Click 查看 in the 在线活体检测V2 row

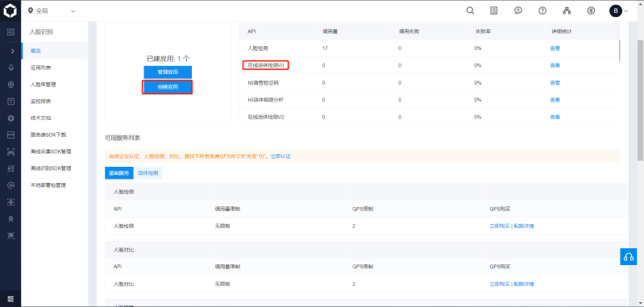click(555, 117)
